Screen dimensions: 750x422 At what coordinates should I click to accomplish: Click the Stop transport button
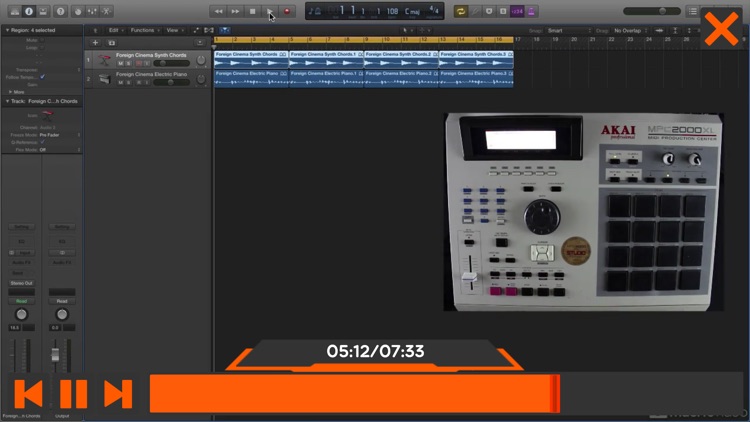pyautogui.click(x=253, y=11)
